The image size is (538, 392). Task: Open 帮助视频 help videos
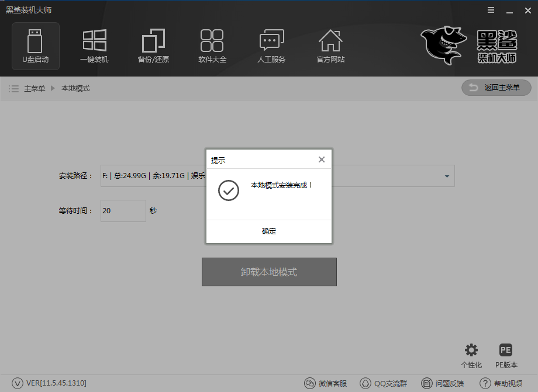501,383
